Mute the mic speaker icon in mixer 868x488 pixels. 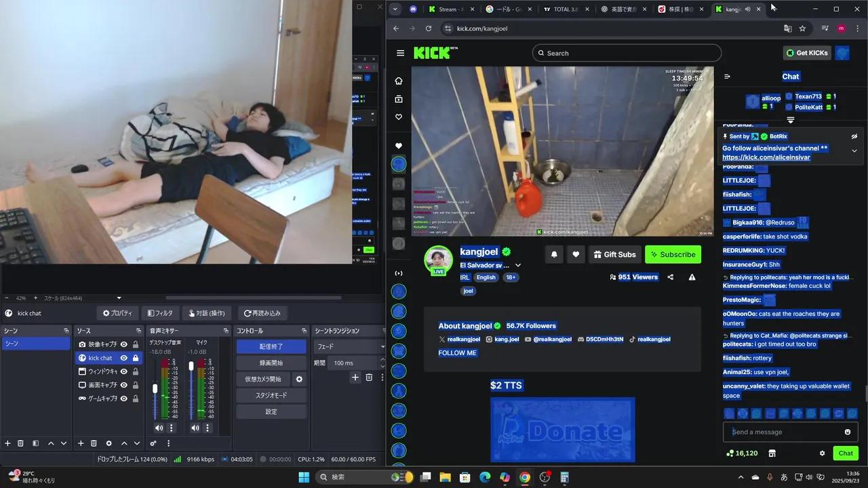(x=195, y=428)
